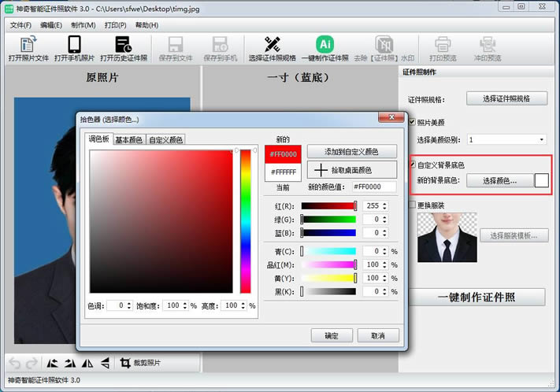Click the 品红(M) magenta slider

(x=329, y=264)
